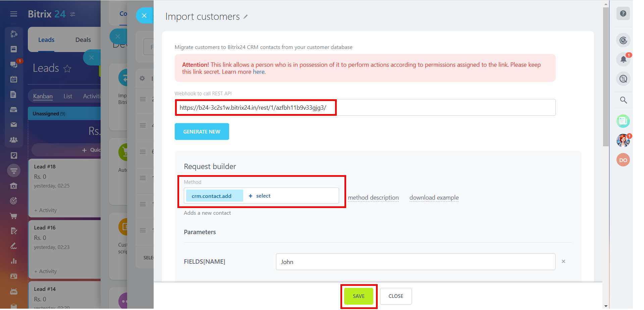Open the shopping cart icon in sidebar
Image resolution: width=644 pixels, height=310 pixels.
click(14, 216)
